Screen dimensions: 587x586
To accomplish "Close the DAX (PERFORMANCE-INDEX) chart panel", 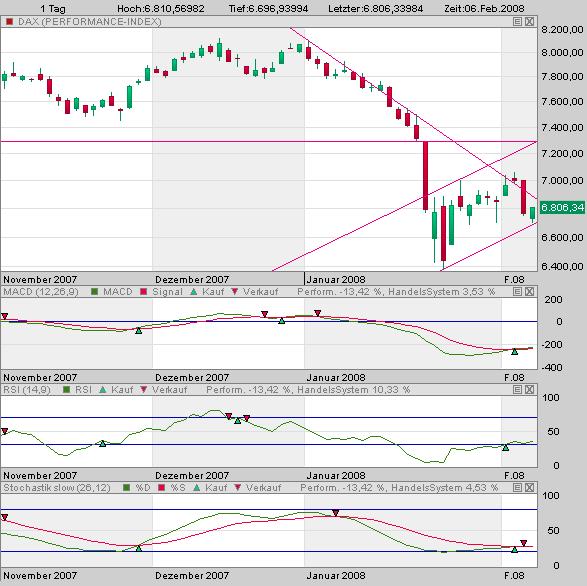I will [x=529, y=22].
